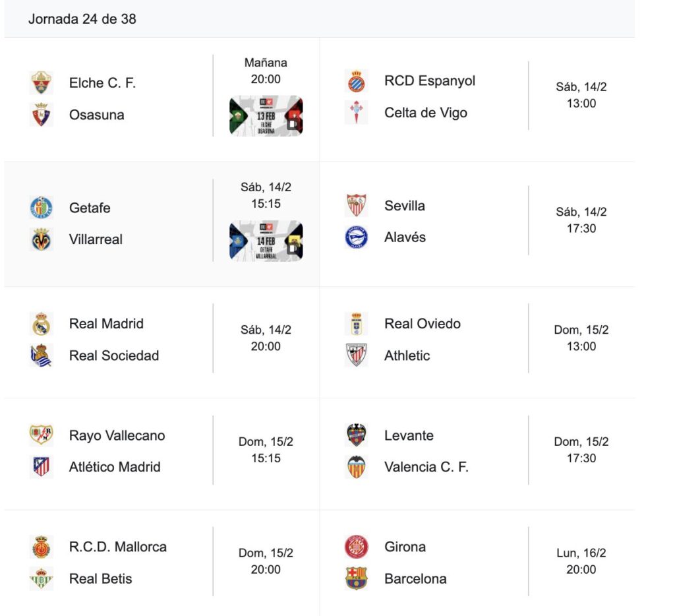Select the Real Oviedo vs Athletic match time
The width and height of the screenshot is (675, 616).
click(x=581, y=338)
